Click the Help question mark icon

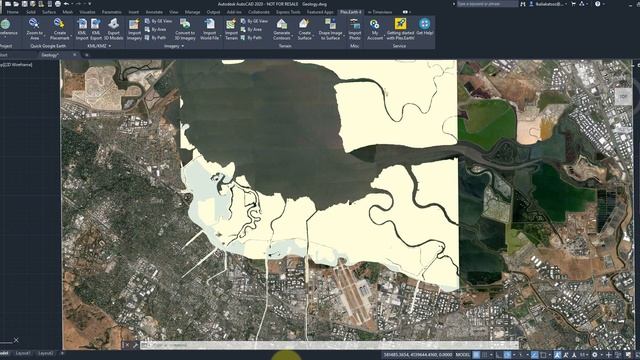[598, 4]
